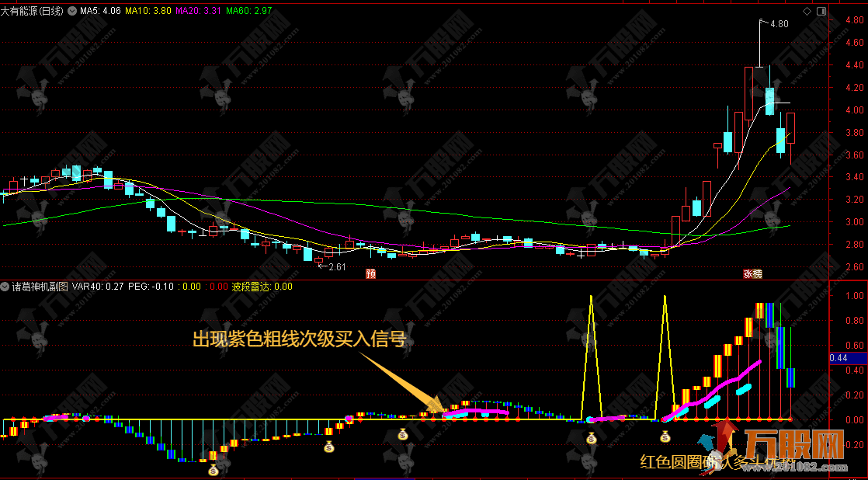This screenshot has height=480, width=868.
Task: Click the diamond marker icon at chart top-right
Action: coord(807,11)
